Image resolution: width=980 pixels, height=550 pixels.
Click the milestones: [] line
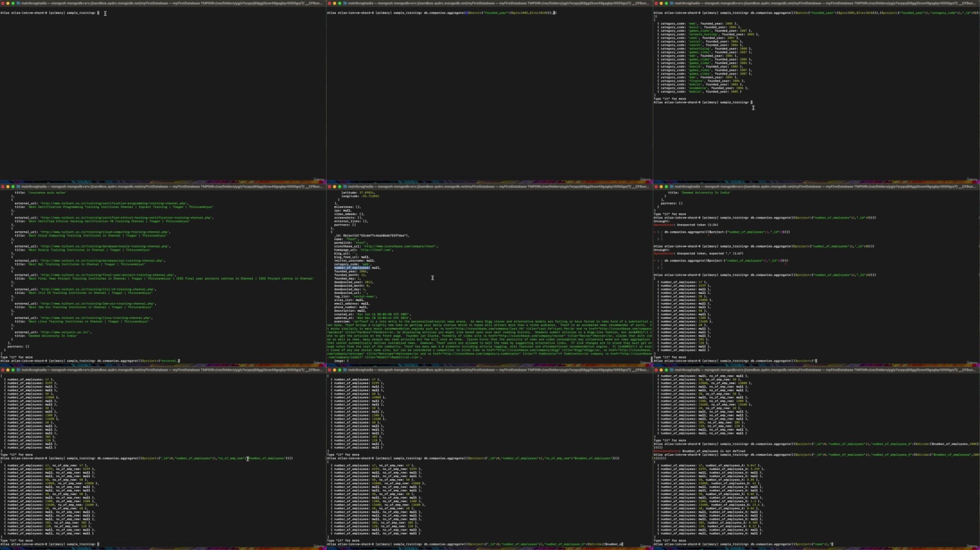click(x=347, y=207)
